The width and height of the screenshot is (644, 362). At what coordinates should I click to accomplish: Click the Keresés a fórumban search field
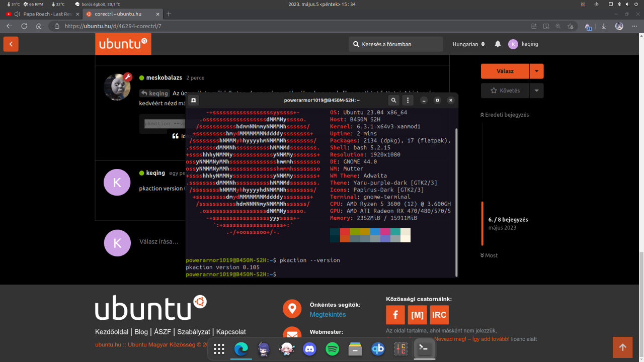point(396,44)
